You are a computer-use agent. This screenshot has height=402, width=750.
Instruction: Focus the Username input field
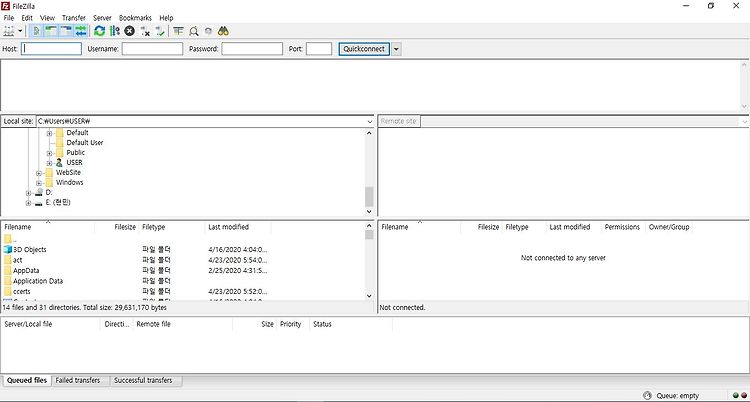tap(152, 49)
